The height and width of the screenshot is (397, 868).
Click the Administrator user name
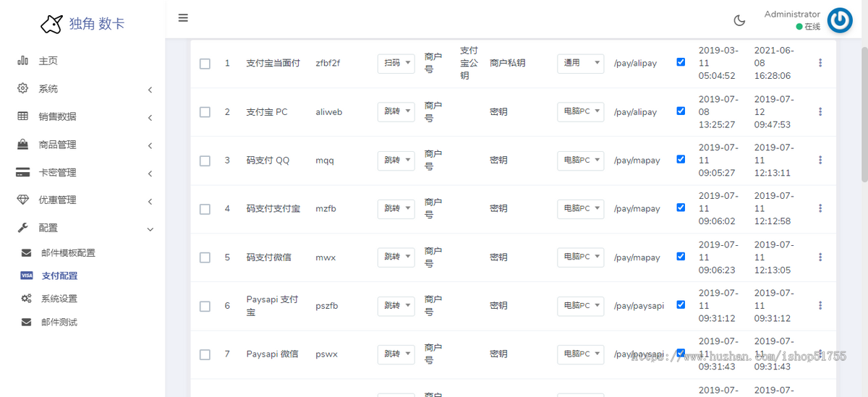(792, 14)
